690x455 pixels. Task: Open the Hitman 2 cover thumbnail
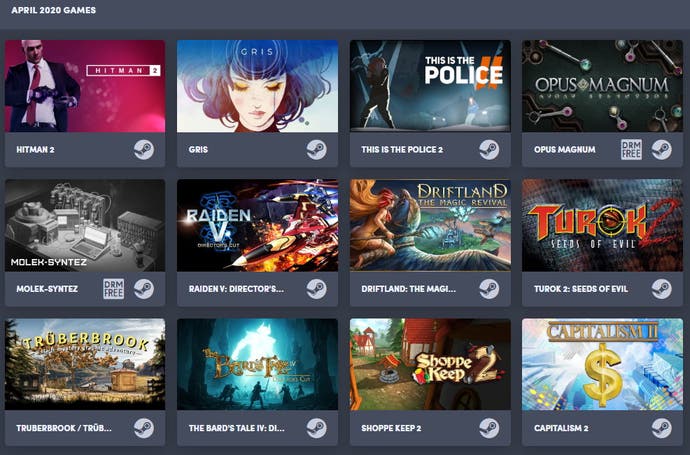click(85, 86)
